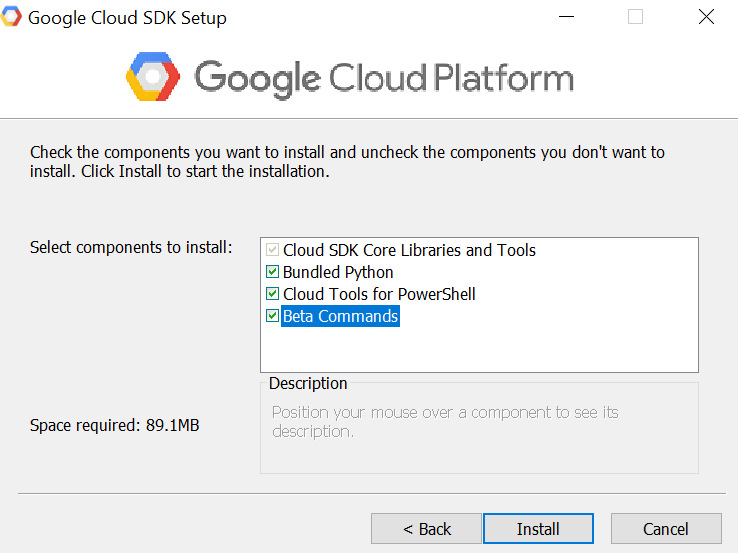
Task: Click the Description box area
Action: click(479, 428)
